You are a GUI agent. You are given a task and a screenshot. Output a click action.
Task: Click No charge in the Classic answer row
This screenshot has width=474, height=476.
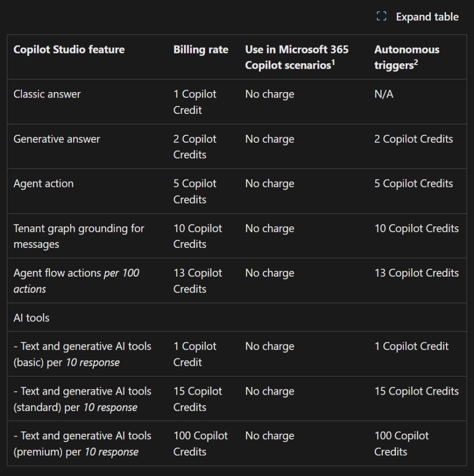pos(270,94)
